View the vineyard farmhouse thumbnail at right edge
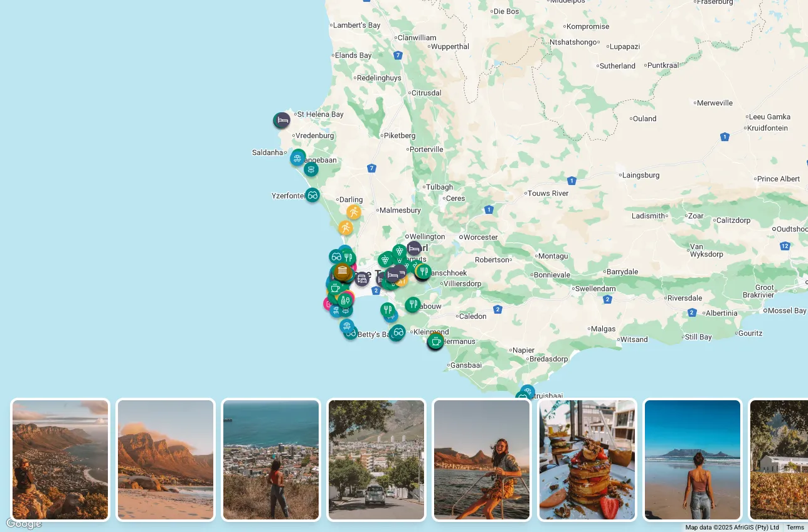The width and height of the screenshot is (808, 532). (779, 460)
